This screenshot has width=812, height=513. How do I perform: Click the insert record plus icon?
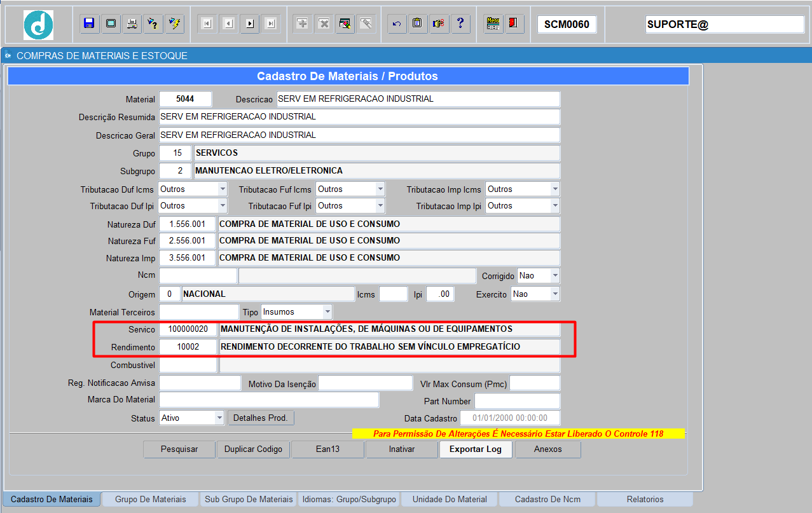click(303, 24)
